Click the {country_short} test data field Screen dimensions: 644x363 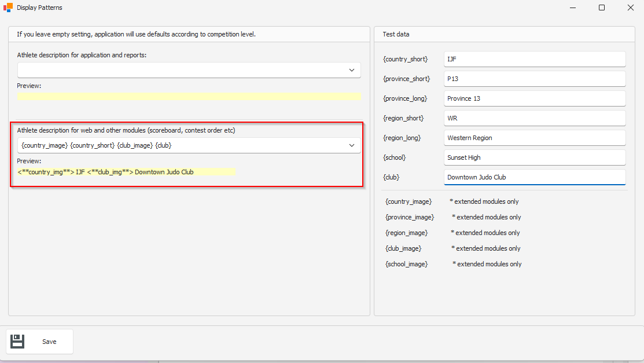(534, 59)
